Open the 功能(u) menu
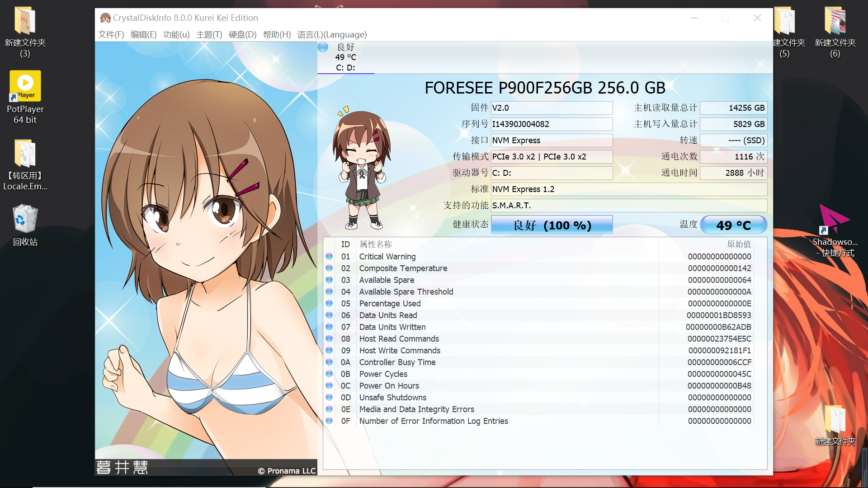Screen dimensions: 868x488 [x=176, y=35]
